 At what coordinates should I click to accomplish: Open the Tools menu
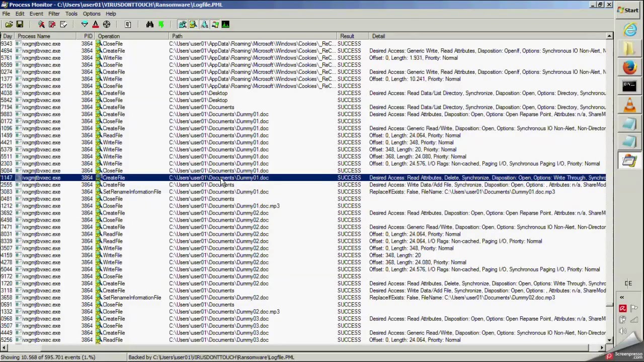click(71, 14)
